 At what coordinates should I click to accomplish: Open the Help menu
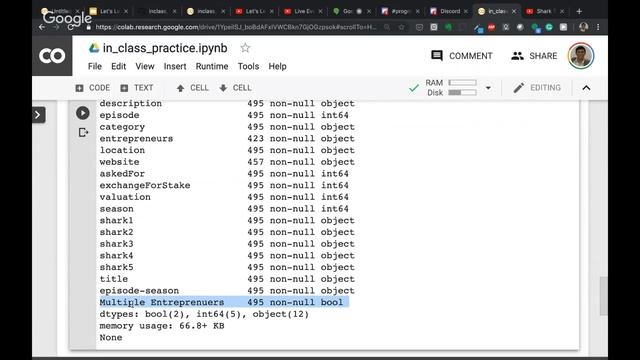[277, 66]
